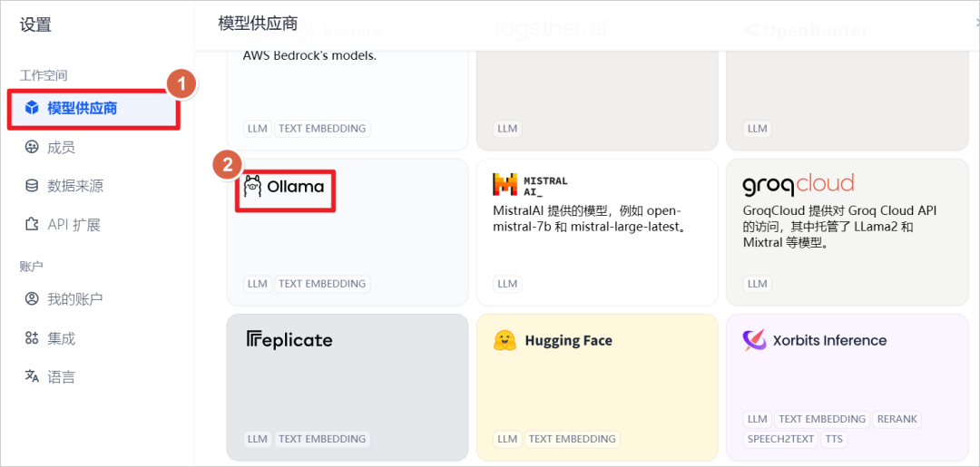This screenshot has width=980, height=467.
Task: Click the Hugging Face emoji logo
Action: tap(504, 340)
